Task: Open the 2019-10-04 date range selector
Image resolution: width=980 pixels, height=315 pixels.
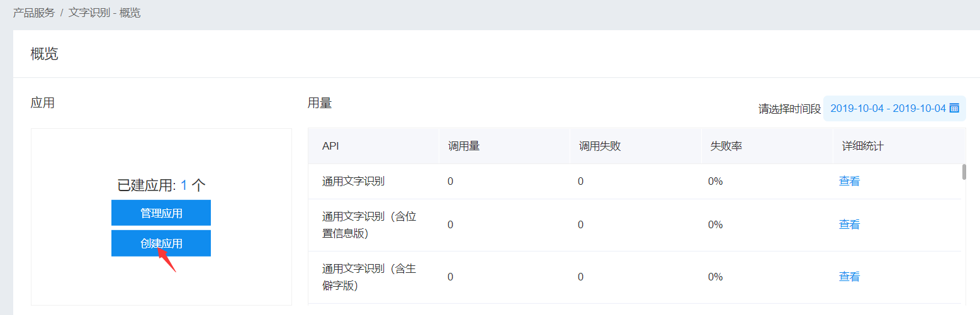Action: [894, 108]
